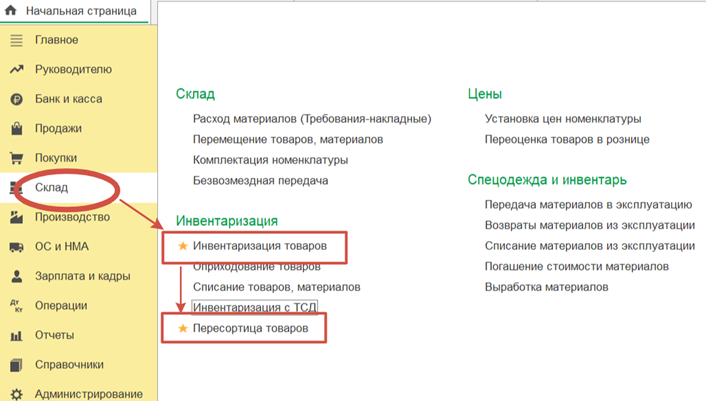
Task: Click the ruble coin icon for Банк и касса
Action: pyautogui.click(x=16, y=99)
